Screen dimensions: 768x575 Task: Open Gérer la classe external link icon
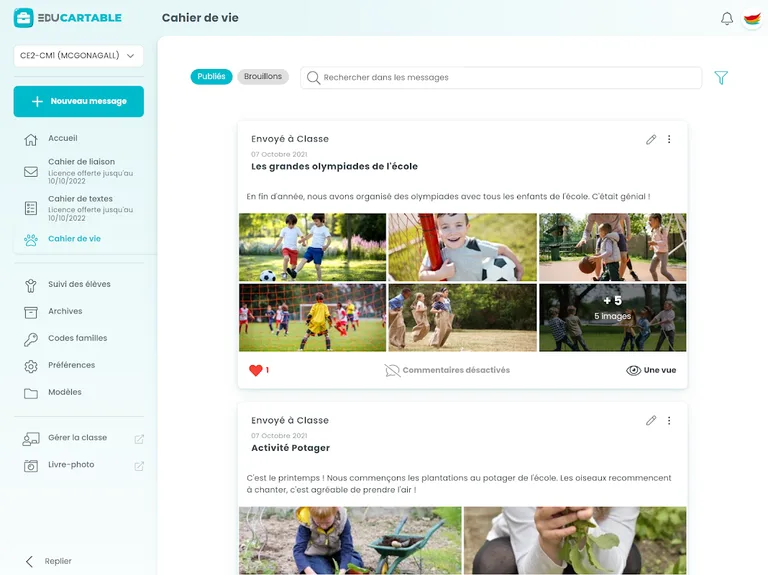139,439
